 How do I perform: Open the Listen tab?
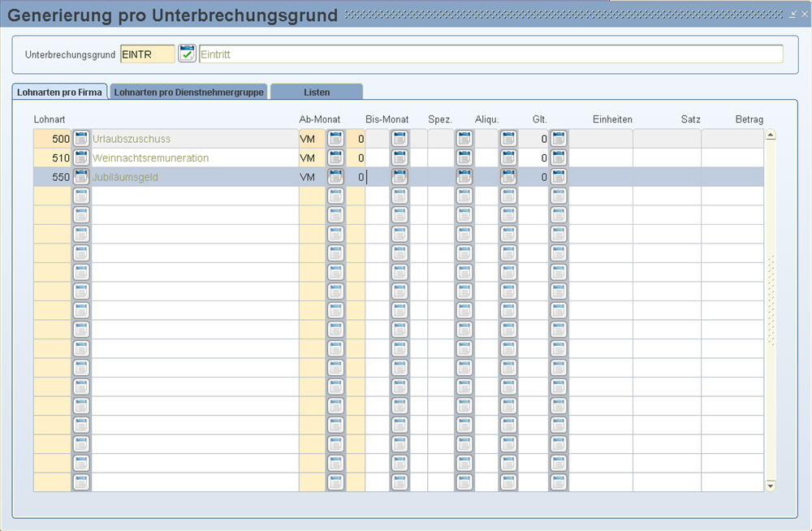coord(316,93)
